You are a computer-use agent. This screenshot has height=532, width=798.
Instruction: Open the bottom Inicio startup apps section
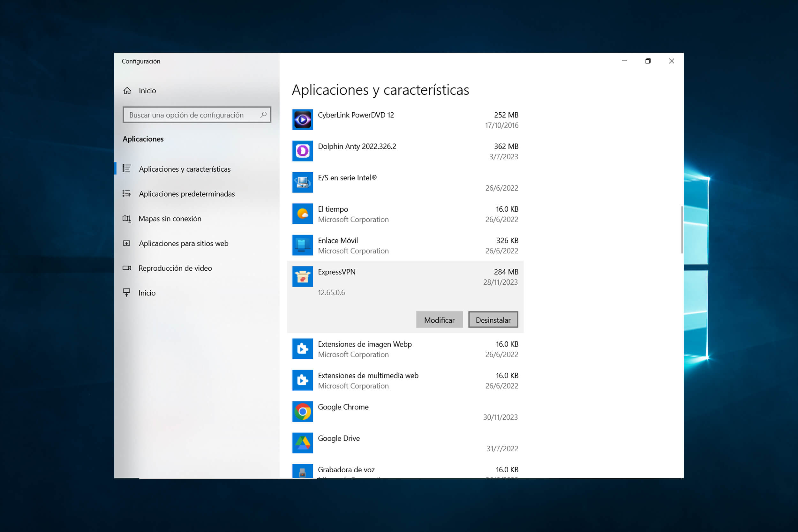[x=197, y=293]
